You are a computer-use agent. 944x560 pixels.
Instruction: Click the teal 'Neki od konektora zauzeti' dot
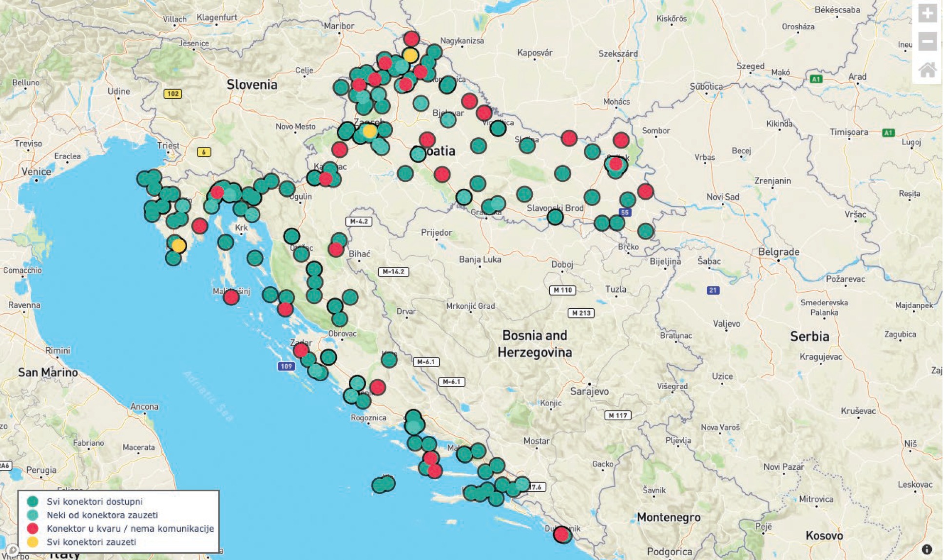pos(33,515)
